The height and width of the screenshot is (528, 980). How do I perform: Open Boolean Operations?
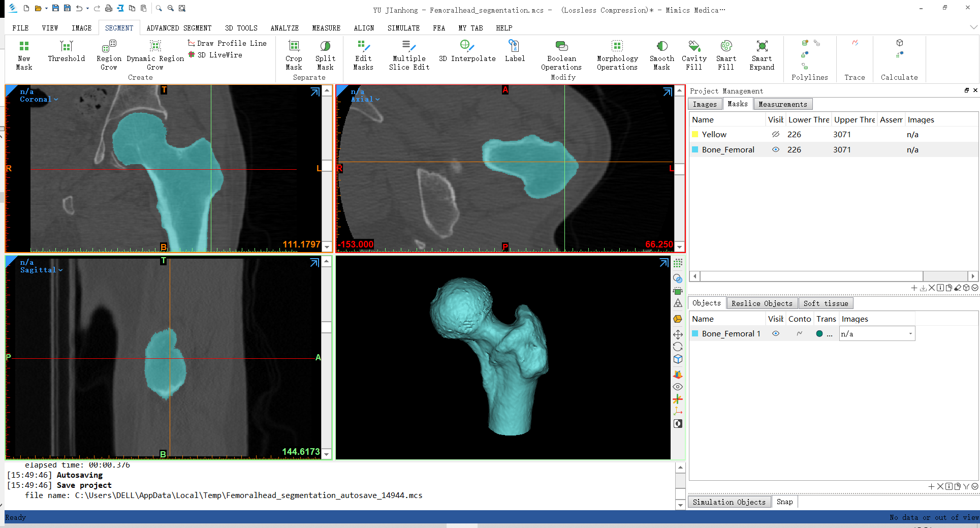point(561,55)
